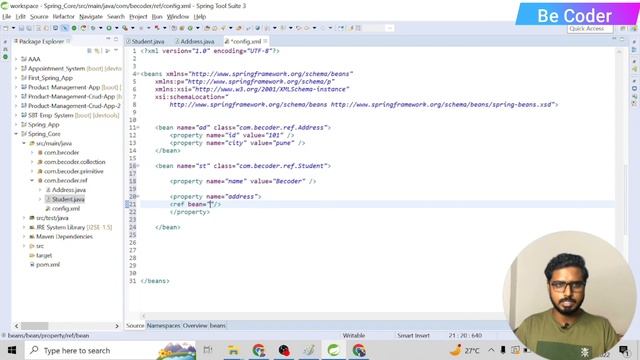Click Package Explorer scroll right arrow
Viewport: 640px width, 360px height.
pos(117,326)
